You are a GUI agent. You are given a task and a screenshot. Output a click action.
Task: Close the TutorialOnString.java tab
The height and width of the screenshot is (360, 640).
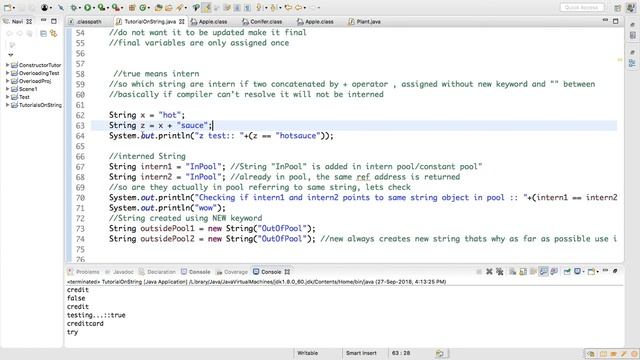182,21
